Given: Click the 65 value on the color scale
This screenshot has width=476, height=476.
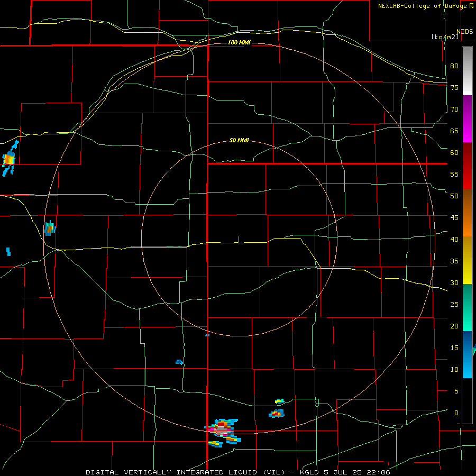Looking at the screenshot, I should tap(454, 131).
